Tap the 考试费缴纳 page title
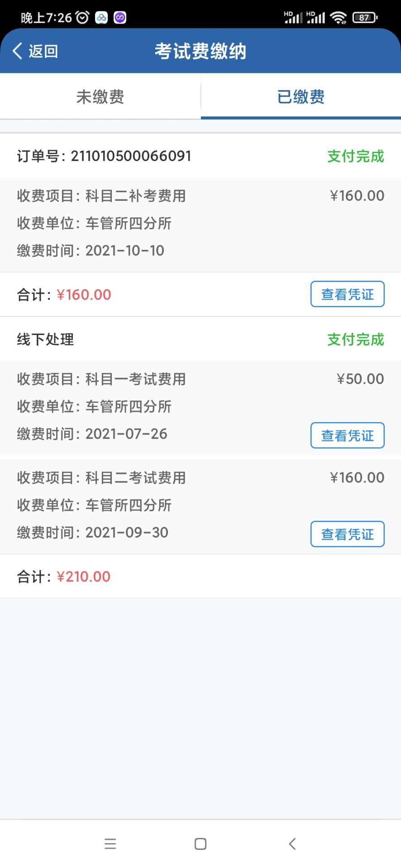 (200, 51)
